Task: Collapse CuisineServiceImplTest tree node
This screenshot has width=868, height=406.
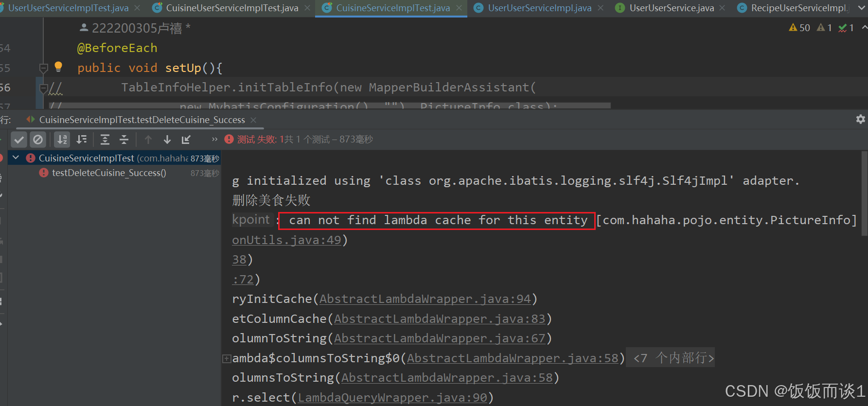Action: click(x=16, y=158)
